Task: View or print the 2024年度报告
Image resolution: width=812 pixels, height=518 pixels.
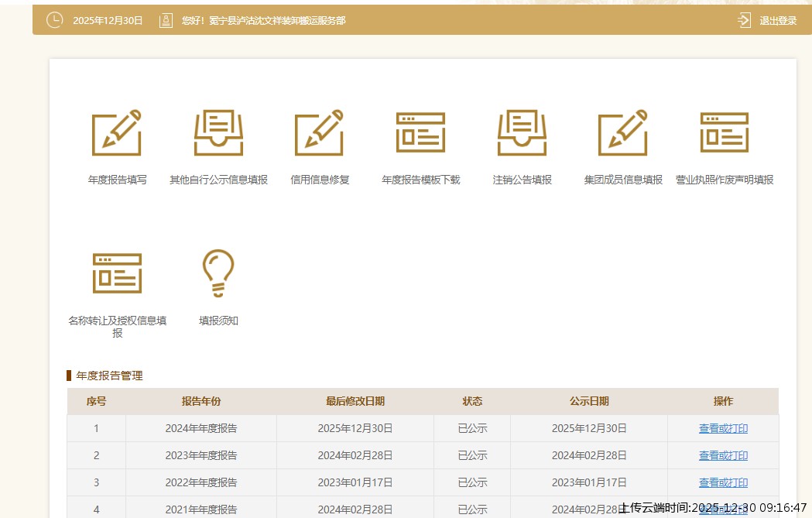Action: pos(723,428)
